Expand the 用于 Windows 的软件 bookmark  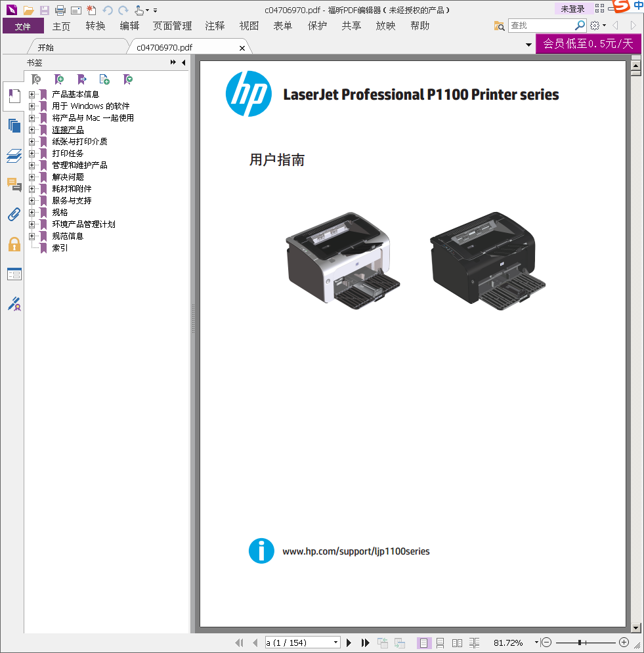(32, 106)
